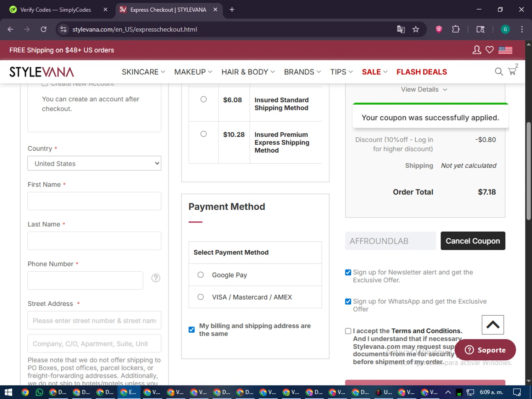Open the media search toolbar icon

(480, 29)
